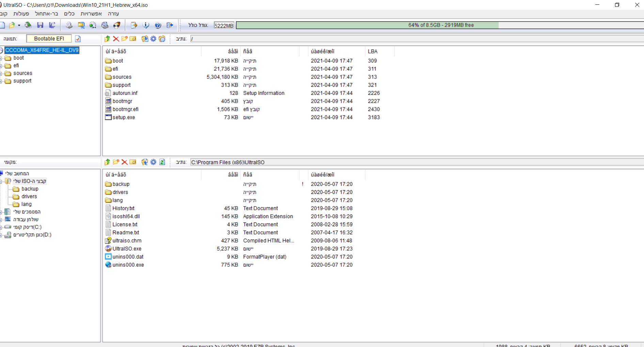Select UltraISO.exe in local file list

pyautogui.click(x=127, y=249)
